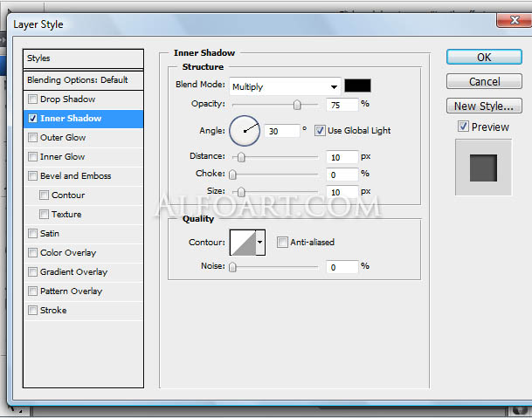Screen dimensions: 532x418
Task: Click the Choke value field
Action: point(342,175)
